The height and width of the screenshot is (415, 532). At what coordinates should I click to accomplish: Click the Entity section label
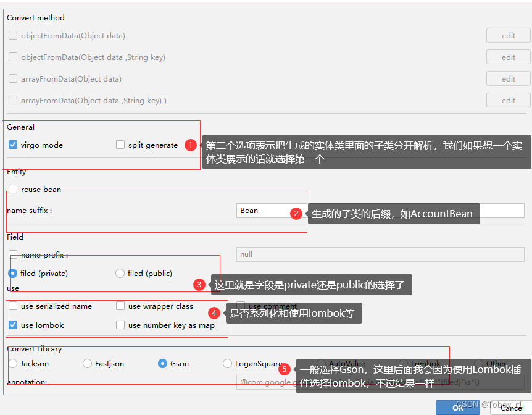(x=16, y=172)
